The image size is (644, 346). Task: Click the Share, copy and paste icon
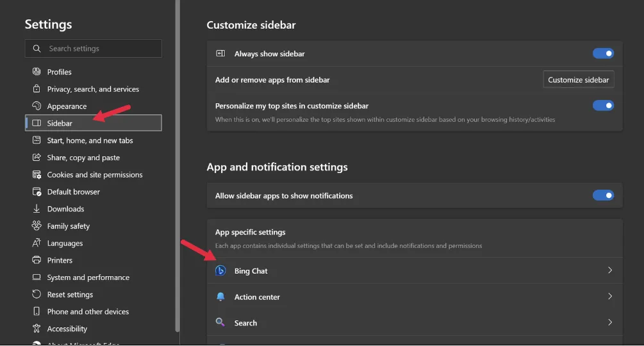point(37,157)
